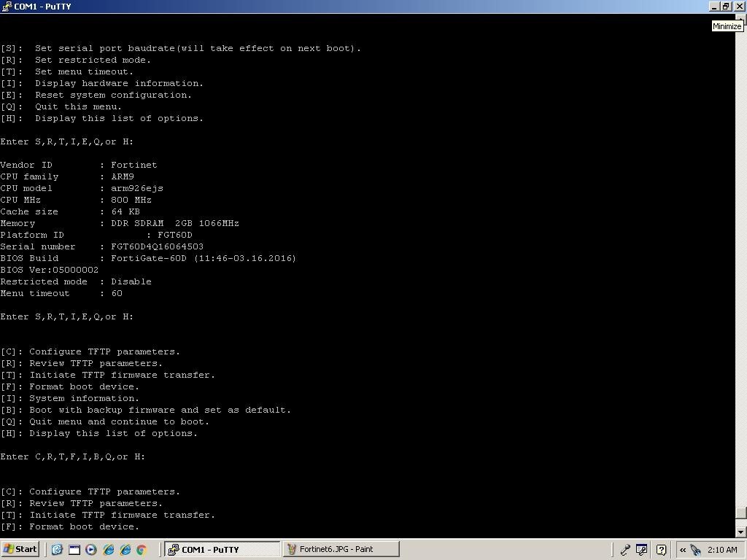Launch Windows Media Player from quick launch
The height and width of the screenshot is (560, 747).
click(91, 550)
